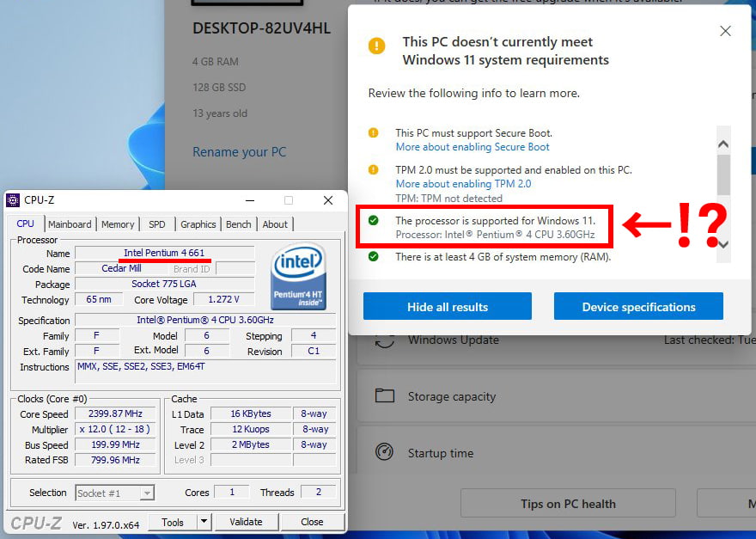Click the Storage capacity folder icon
The height and width of the screenshot is (539, 756).
[x=385, y=395]
